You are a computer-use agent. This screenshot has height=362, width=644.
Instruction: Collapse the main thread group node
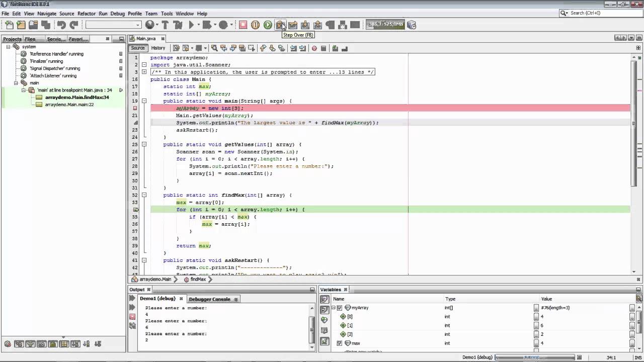coord(16,83)
